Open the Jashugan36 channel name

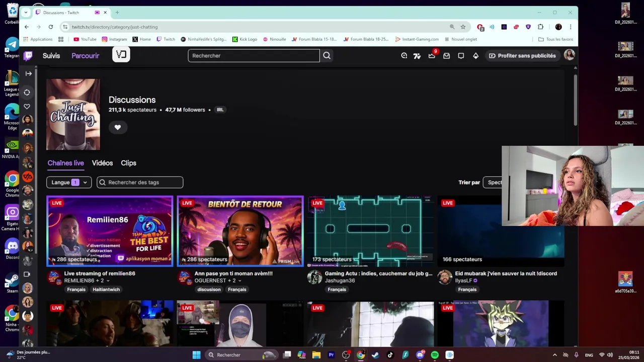pyautogui.click(x=340, y=281)
